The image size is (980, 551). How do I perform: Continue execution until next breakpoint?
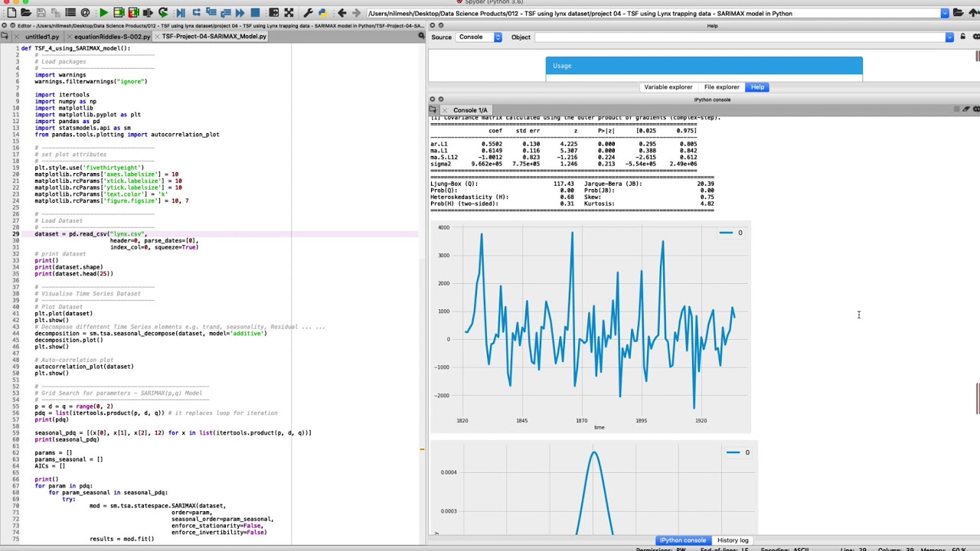point(240,13)
